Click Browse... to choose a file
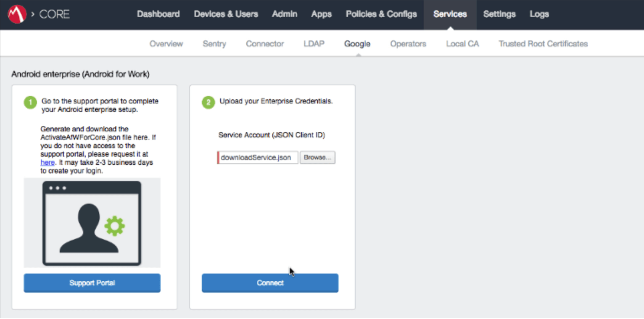 click(x=317, y=157)
